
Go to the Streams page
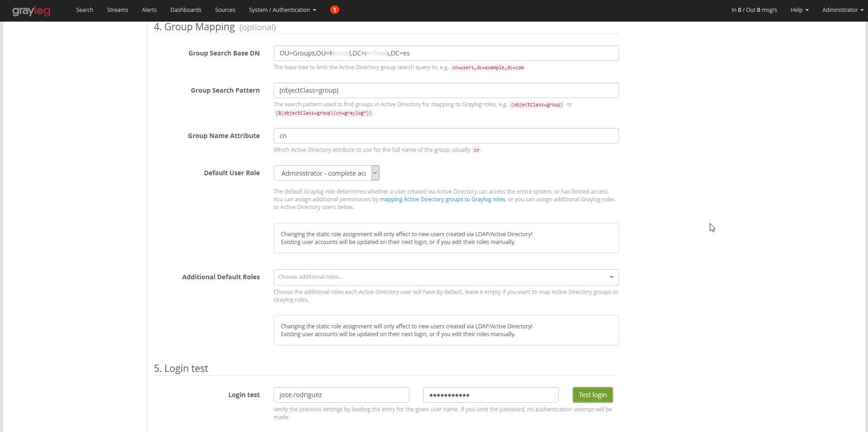(x=117, y=10)
